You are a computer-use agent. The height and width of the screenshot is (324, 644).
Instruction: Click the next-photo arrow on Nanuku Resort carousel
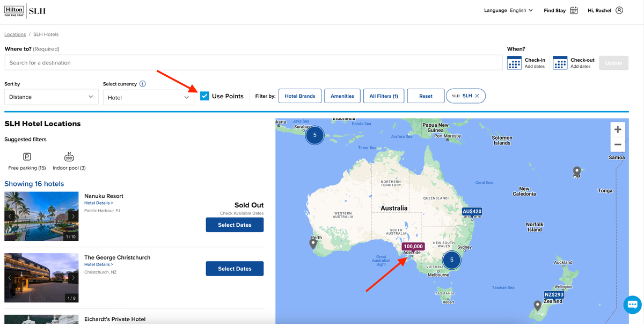[x=74, y=216]
